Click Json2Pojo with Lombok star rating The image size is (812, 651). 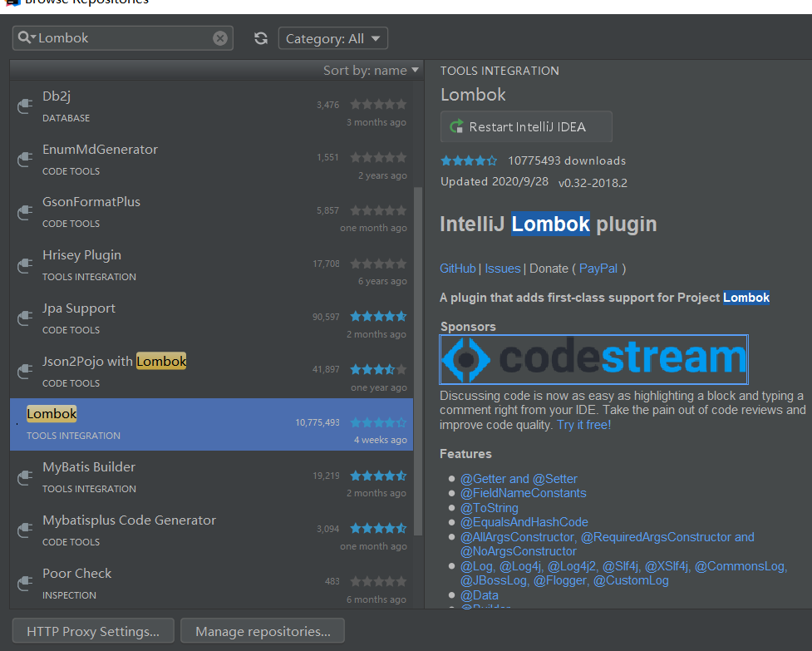tap(378, 369)
